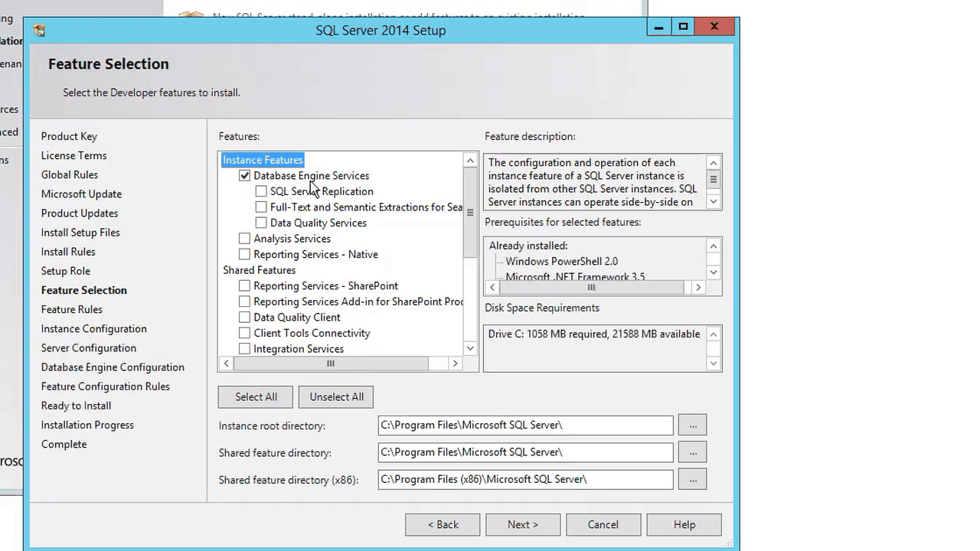Click disk space box scroll down arrow
This screenshot has height=551, width=980.
713,364
